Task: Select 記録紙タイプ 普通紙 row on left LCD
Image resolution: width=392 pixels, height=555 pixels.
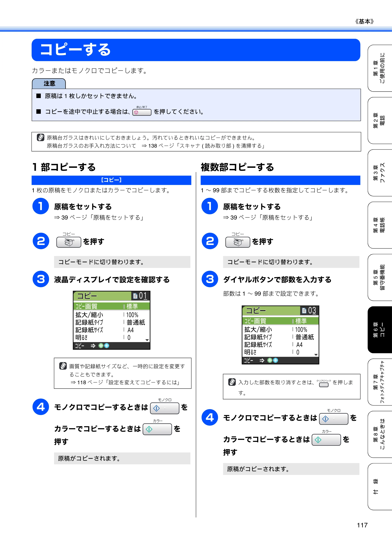Action: (x=111, y=322)
